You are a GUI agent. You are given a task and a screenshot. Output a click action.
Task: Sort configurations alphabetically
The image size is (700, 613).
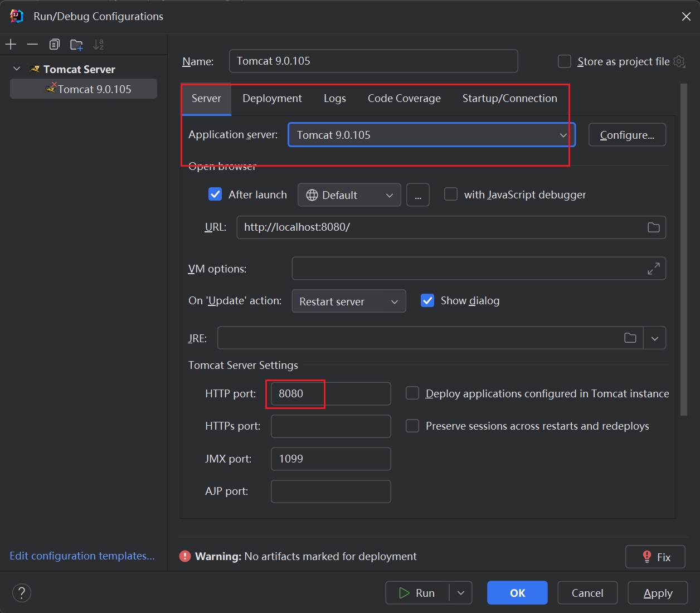[98, 45]
